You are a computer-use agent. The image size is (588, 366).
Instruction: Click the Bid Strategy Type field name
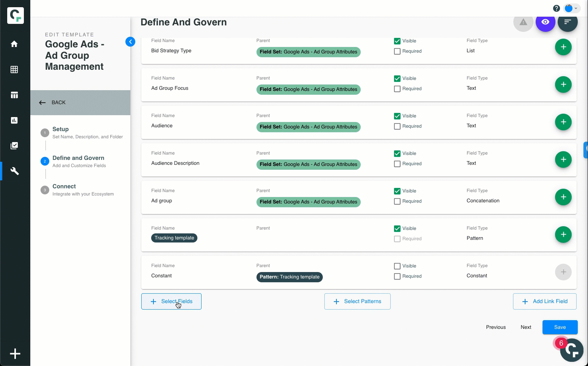click(171, 51)
